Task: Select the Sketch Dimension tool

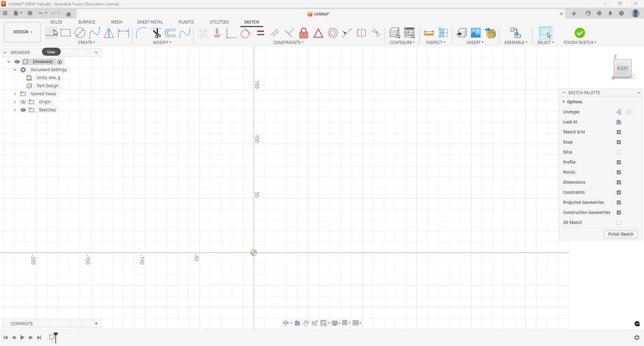Action: pos(123,33)
